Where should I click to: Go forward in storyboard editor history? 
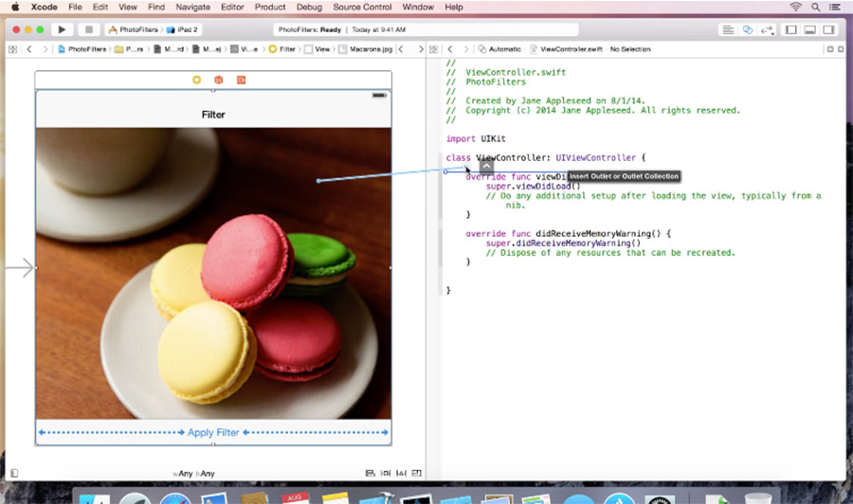(45, 49)
